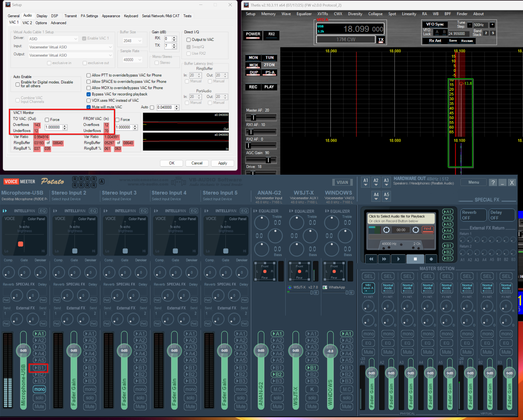Screen dimensions: 523x420
Task: Fast-forward the Voicemeeter cassette player
Action: pos(384,259)
